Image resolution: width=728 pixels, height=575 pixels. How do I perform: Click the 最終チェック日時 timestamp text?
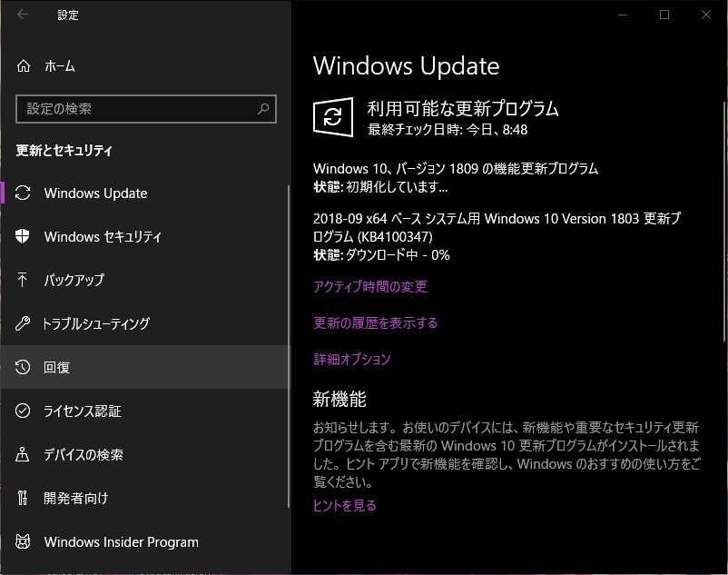pos(448,130)
